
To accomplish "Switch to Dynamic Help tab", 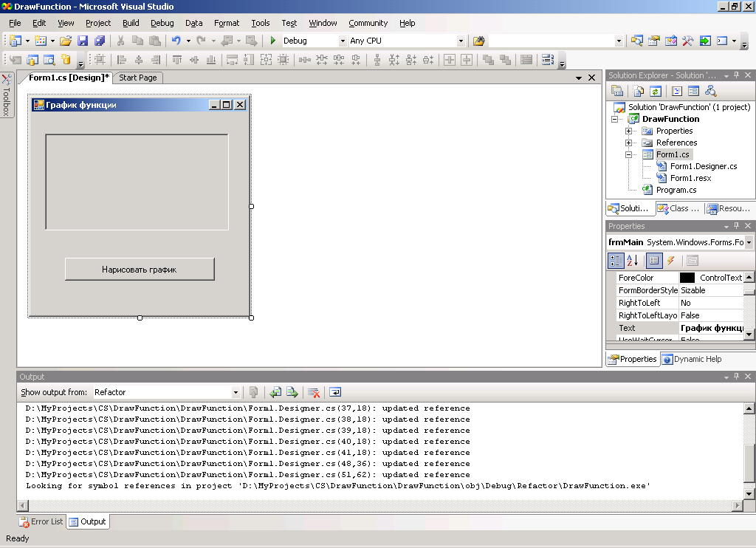I will [x=693, y=359].
